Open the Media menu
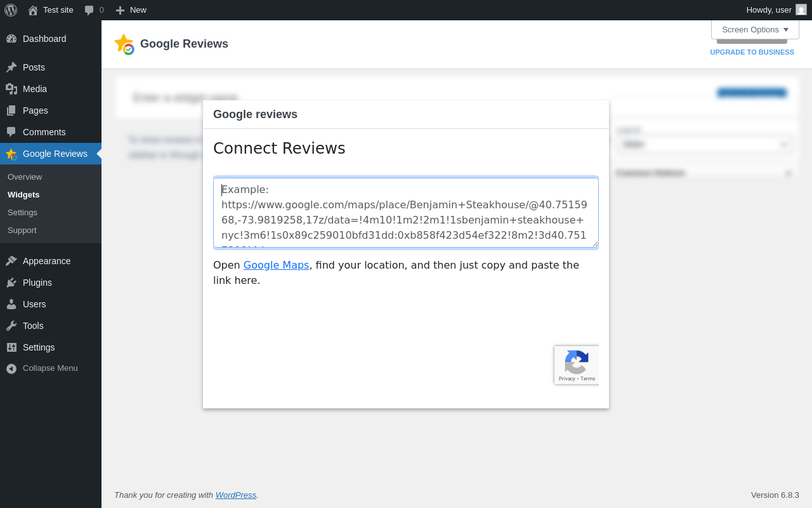This screenshot has width=812, height=508. tap(35, 89)
